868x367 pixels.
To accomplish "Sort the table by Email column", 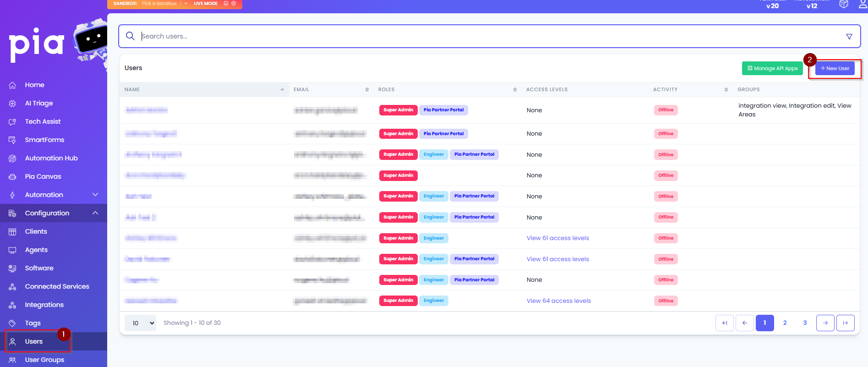I will pyautogui.click(x=367, y=90).
